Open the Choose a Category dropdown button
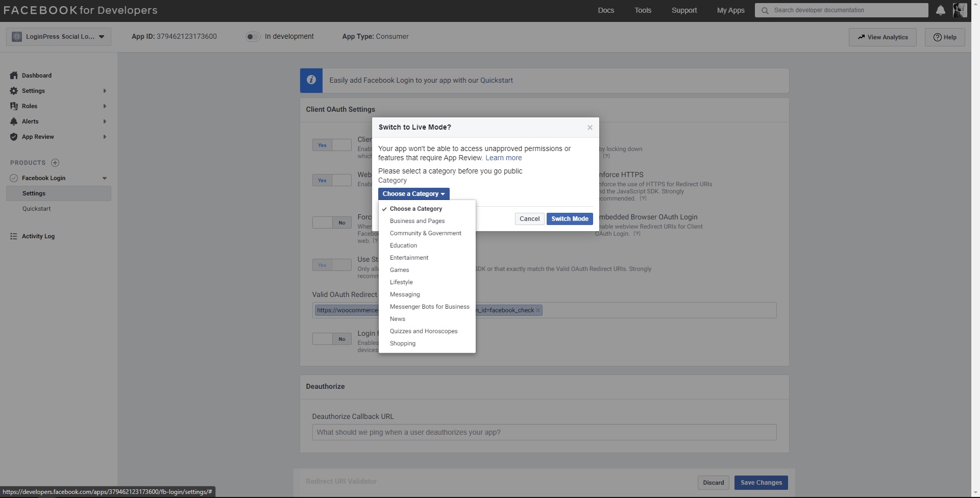The image size is (980, 498). tap(414, 194)
